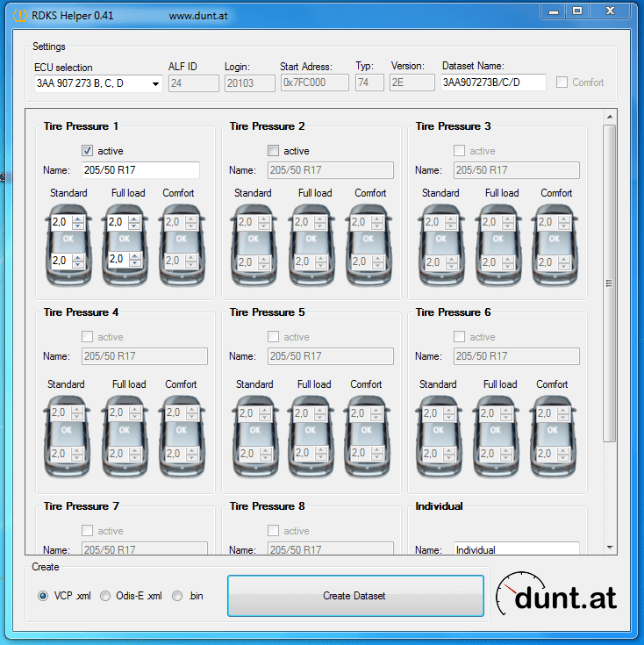This screenshot has height=645, width=644.
Task: Toggle active checkbox for Tire Pressure 6
Action: click(x=459, y=336)
